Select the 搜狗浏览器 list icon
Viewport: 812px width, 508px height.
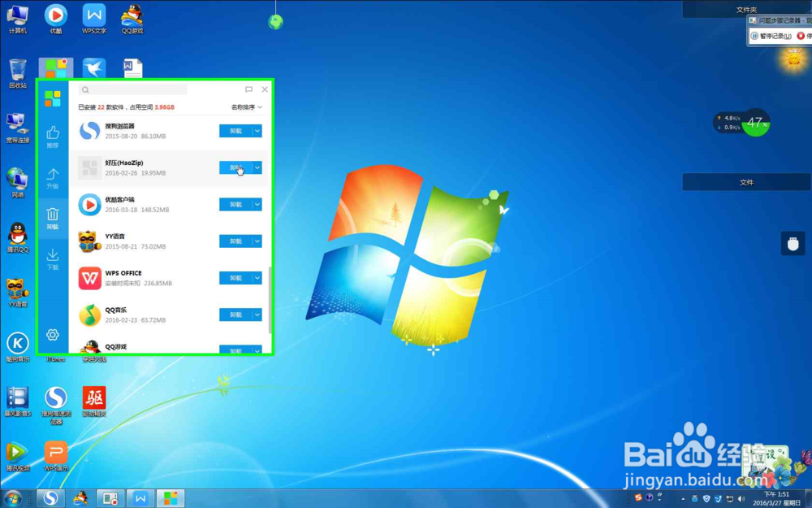click(x=89, y=131)
